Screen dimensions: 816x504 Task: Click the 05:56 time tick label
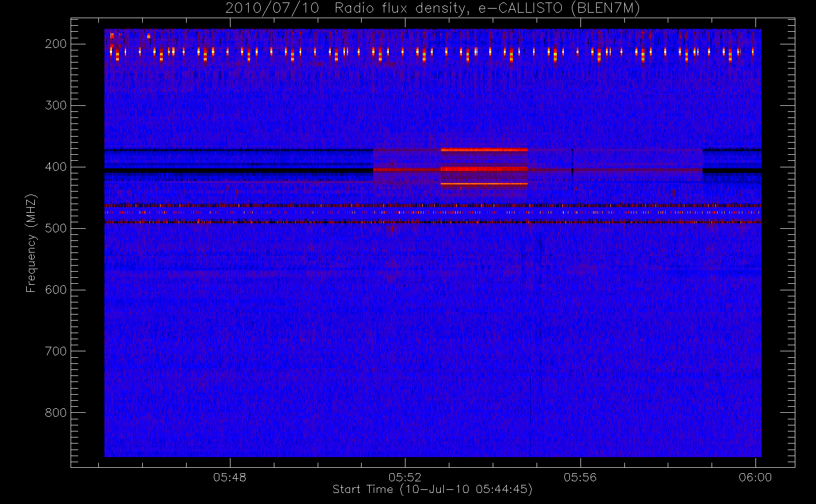[580, 477]
